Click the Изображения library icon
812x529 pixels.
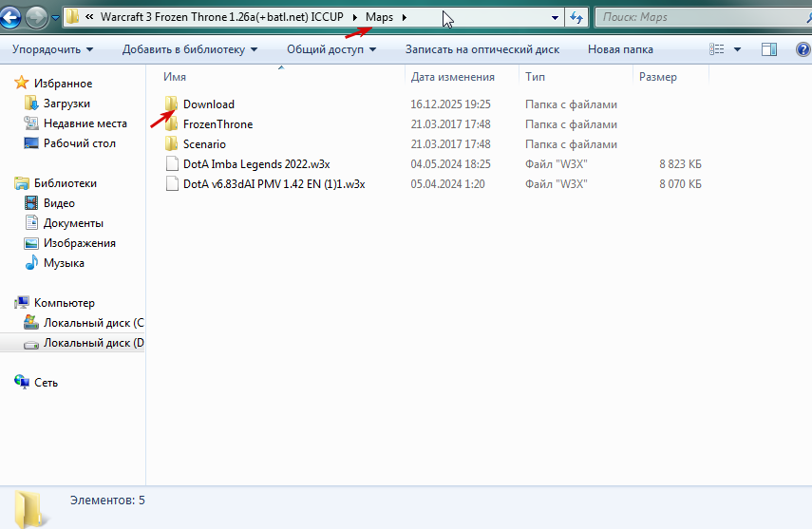click(x=31, y=243)
